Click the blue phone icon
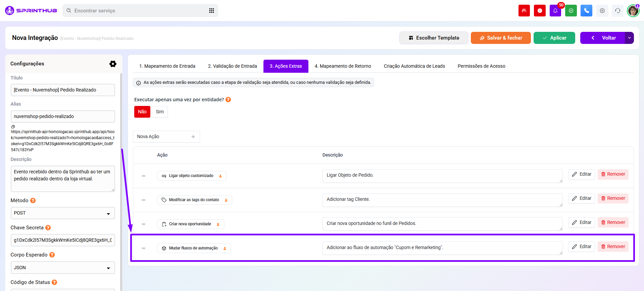Image resolution: width=644 pixels, height=291 pixels. (x=586, y=11)
